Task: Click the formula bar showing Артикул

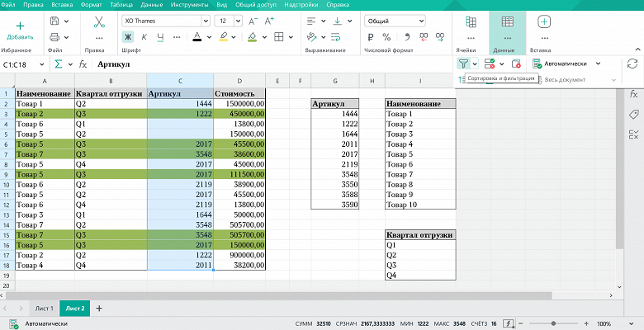Action: pos(273,64)
